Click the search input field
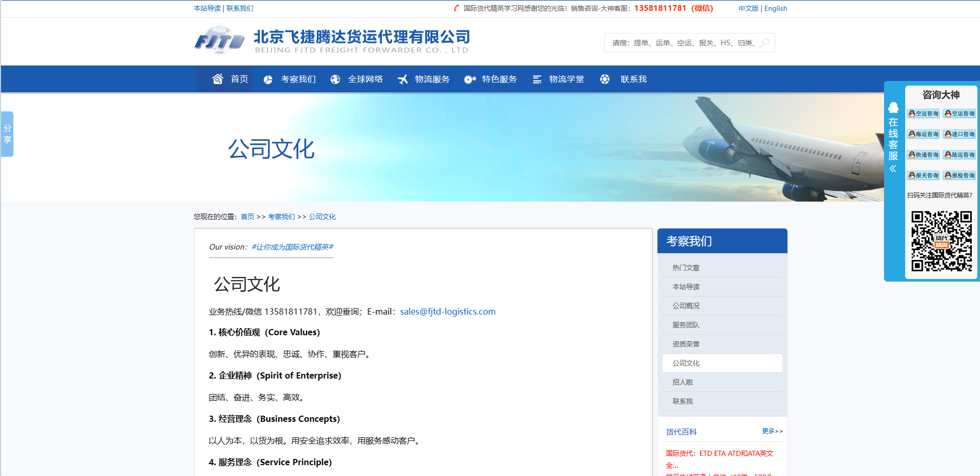The width and height of the screenshot is (980, 476). pyautogui.click(x=683, y=43)
